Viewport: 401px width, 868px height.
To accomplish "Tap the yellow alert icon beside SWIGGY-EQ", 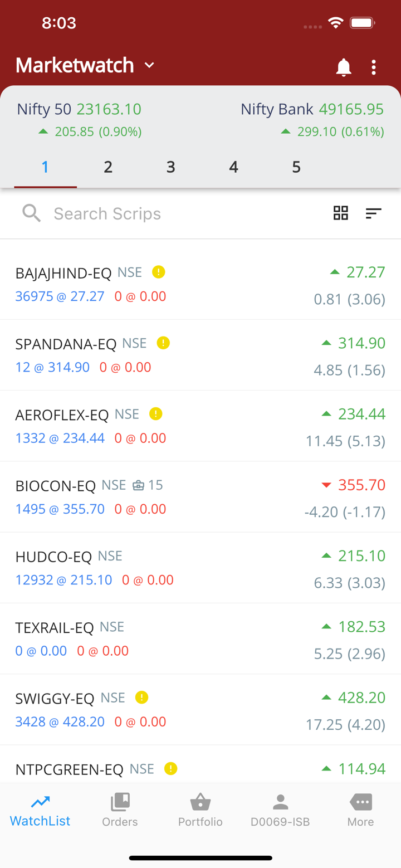I will tap(142, 698).
